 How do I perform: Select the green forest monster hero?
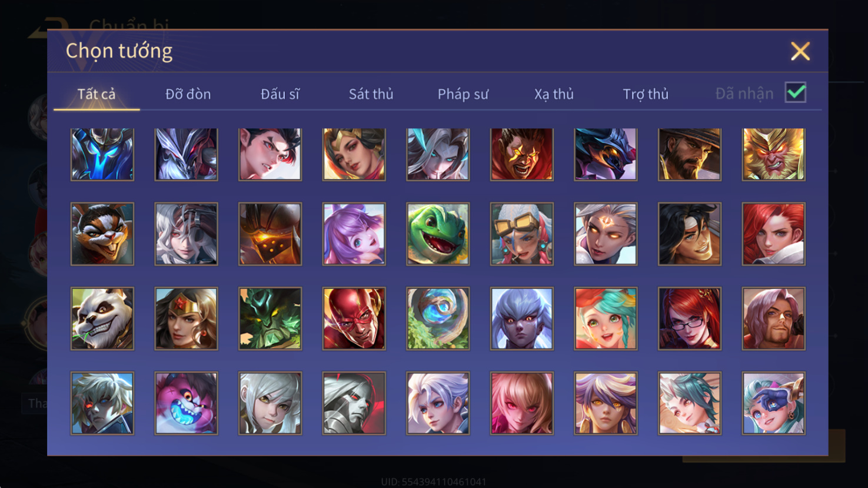point(270,318)
